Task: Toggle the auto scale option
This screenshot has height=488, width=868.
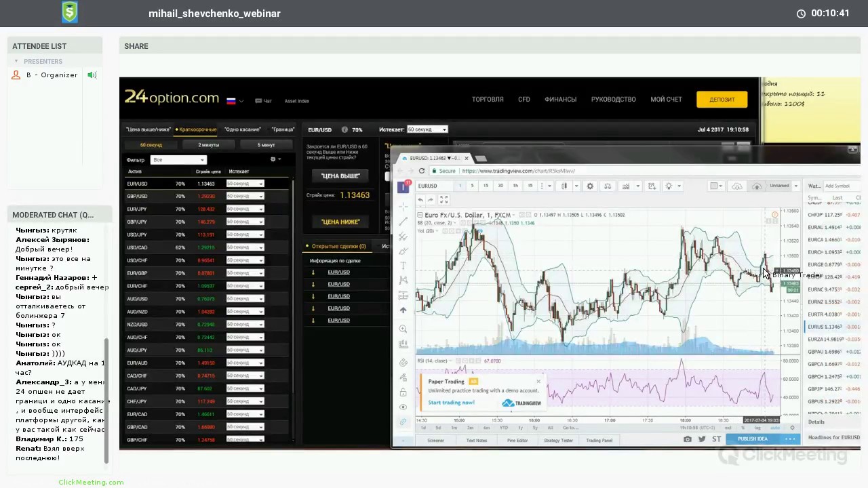Action: pos(775,428)
